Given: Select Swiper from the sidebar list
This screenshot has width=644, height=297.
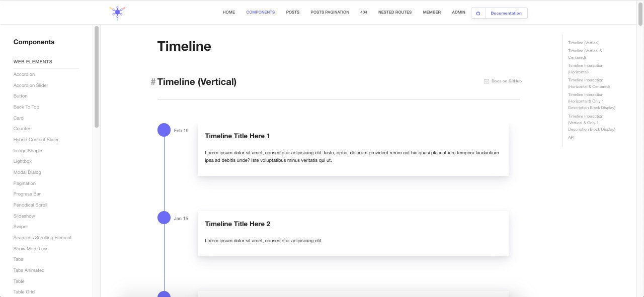Looking at the screenshot, I should (21, 226).
